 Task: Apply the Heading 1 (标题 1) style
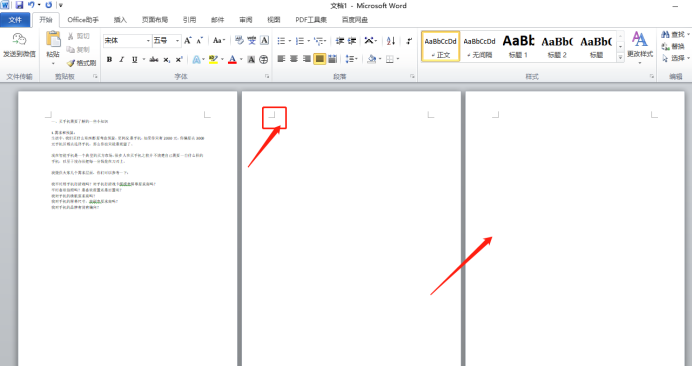[x=518, y=46]
